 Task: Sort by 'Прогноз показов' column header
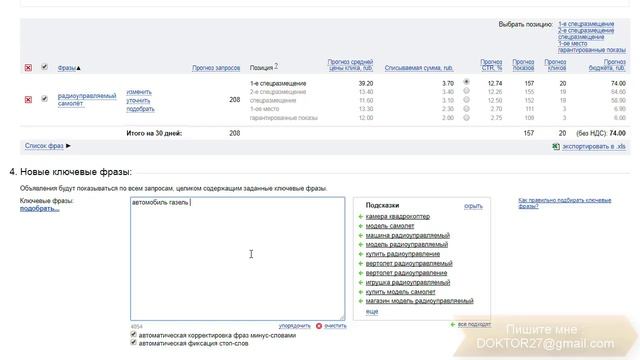point(523,65)
